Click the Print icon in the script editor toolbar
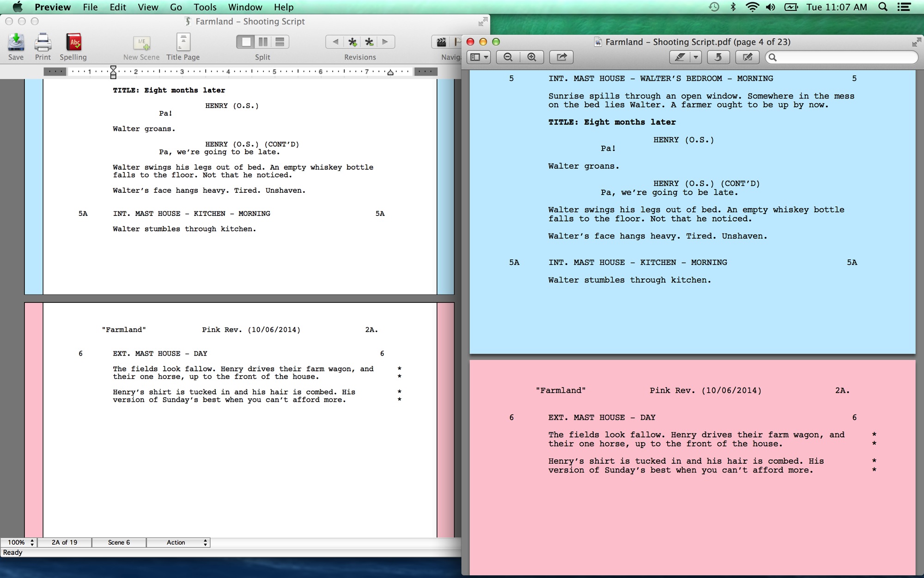 coord(43,42)
